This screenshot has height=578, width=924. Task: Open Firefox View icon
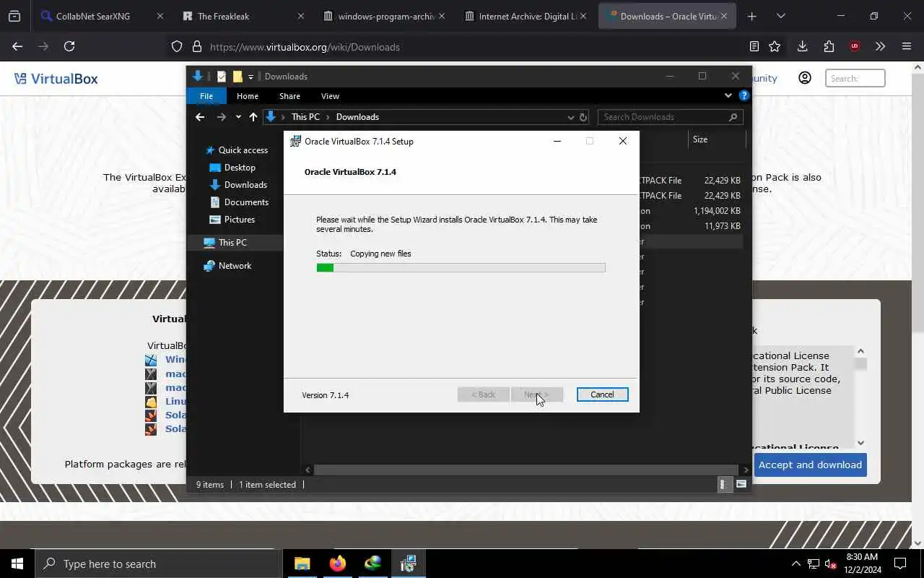pyautogui.click(x=14, y=16)
